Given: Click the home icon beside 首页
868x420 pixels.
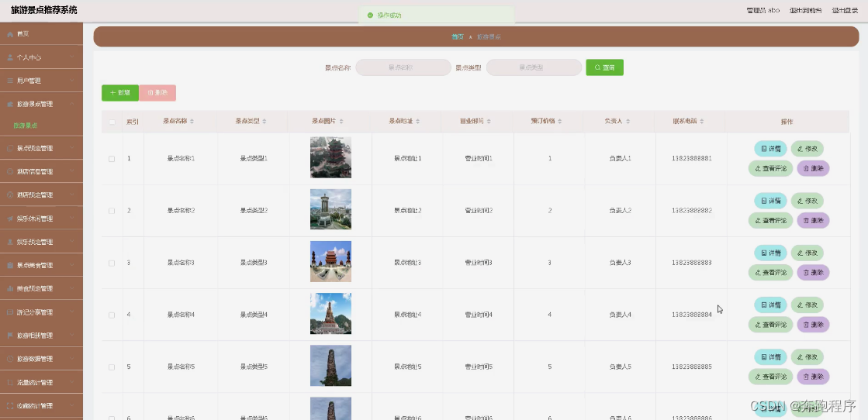Looking at the screenshot, I should point(10,34).
